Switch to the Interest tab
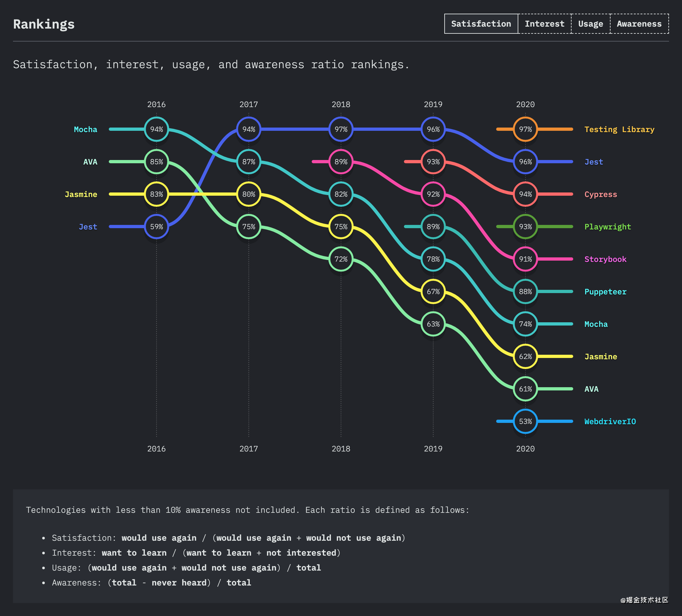 point(544,24)
